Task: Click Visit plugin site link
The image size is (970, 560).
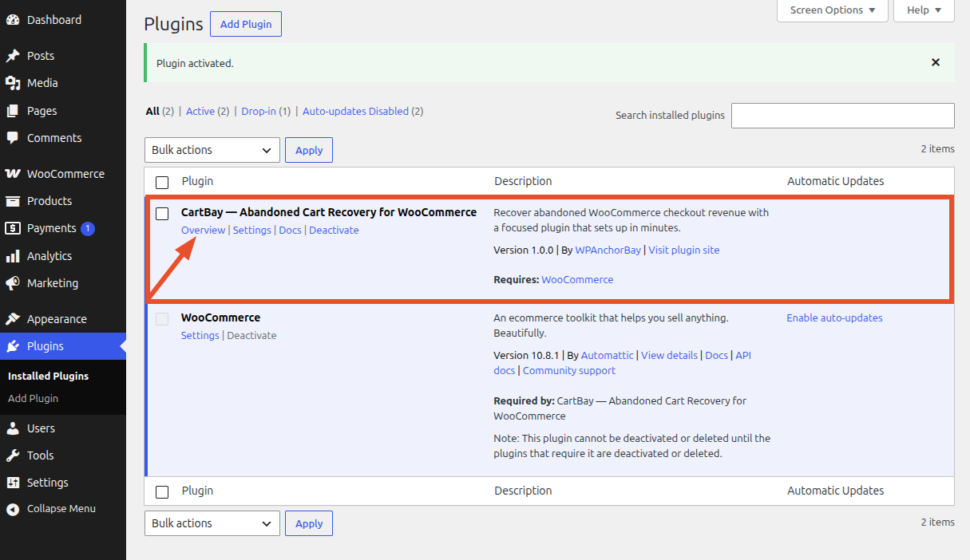Action: (x=684, y=250)
